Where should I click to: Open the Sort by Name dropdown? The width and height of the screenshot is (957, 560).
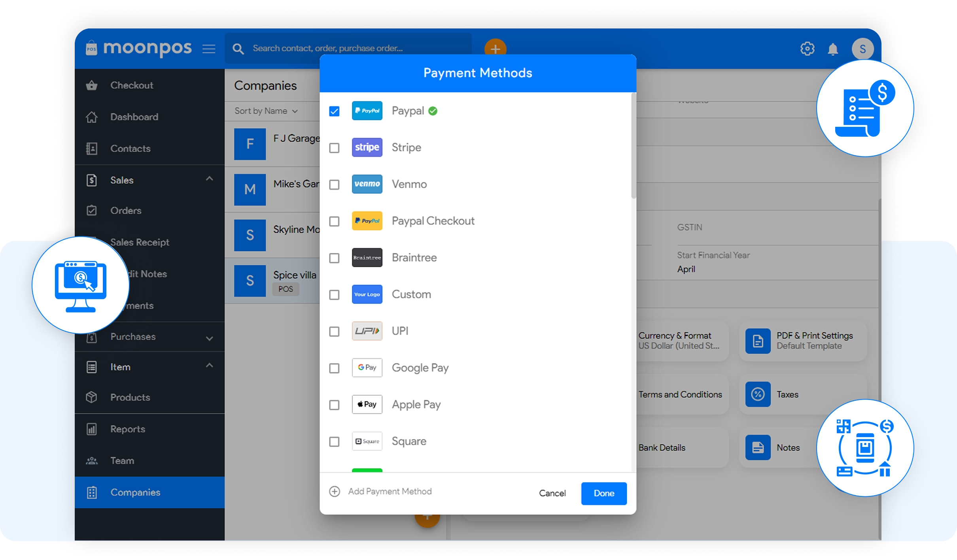pyautogui.click(x=265, y=111)
